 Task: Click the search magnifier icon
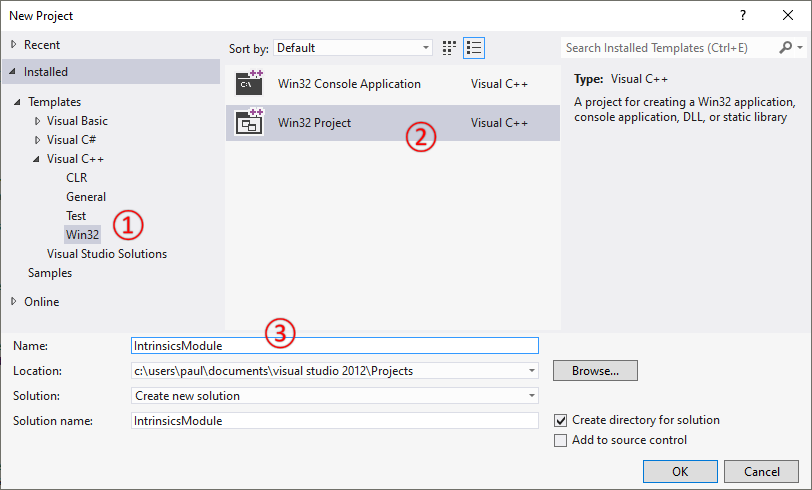click(785, 47)
